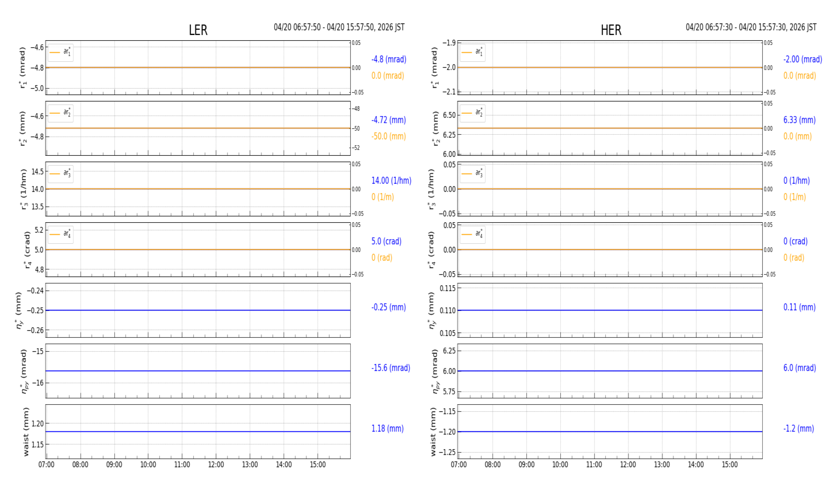Click the orange -50.0 (mm) value label
824x504 pixels.
(x=389, y=136)
